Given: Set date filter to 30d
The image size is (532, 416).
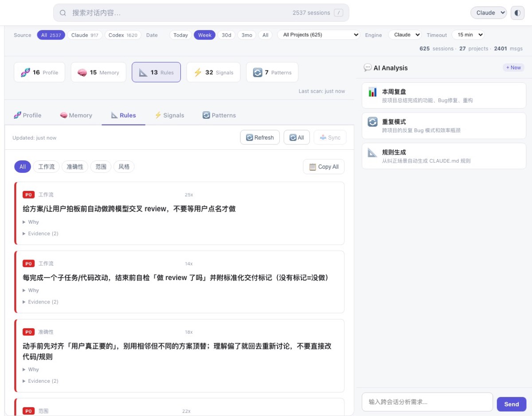Looking at the screenshot, I should 226,35.
